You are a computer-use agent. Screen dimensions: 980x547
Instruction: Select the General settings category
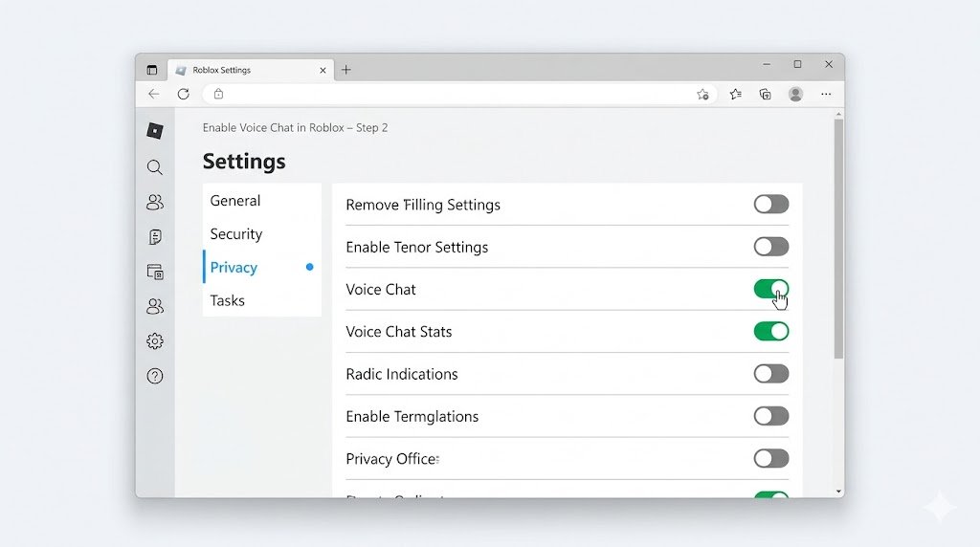(262, 201)
